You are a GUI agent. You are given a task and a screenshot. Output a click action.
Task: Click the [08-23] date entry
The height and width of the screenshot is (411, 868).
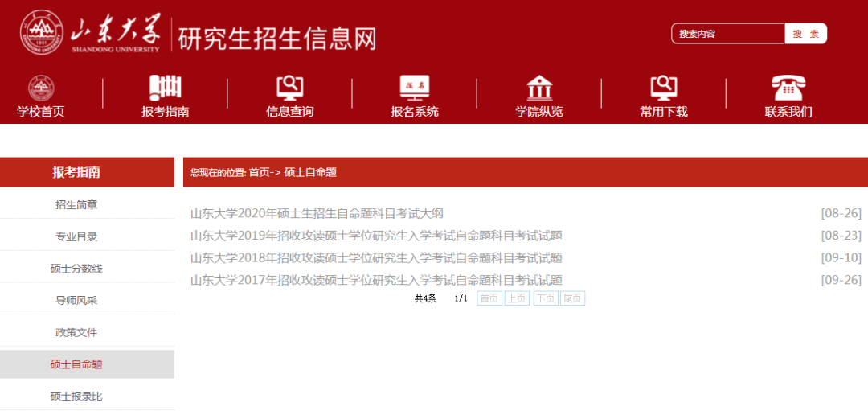pyautogui.click(x=841, y=236)
